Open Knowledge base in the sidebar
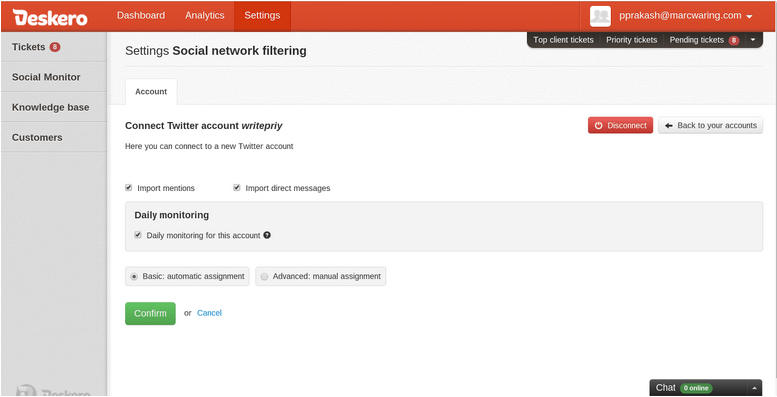Viewport: 777px width, 397px height. 54,107
